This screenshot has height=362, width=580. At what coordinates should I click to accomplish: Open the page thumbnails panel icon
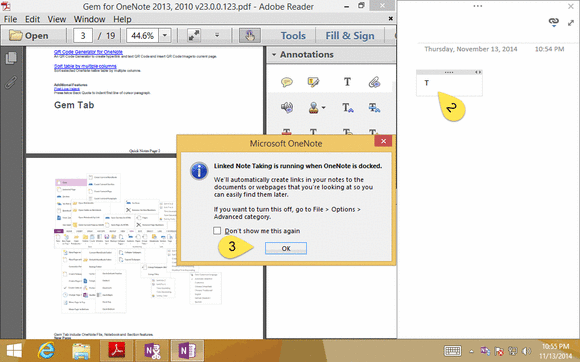coord(11,58)
